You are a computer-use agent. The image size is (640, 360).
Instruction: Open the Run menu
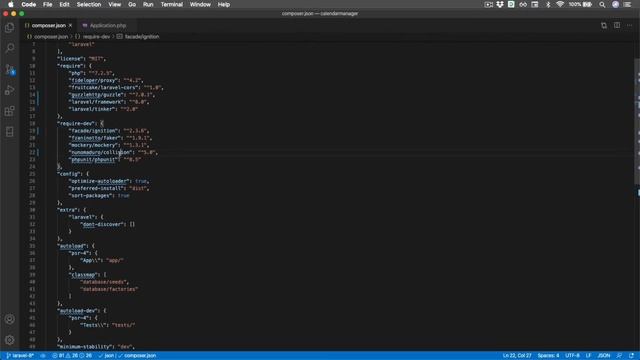(148, 4)
